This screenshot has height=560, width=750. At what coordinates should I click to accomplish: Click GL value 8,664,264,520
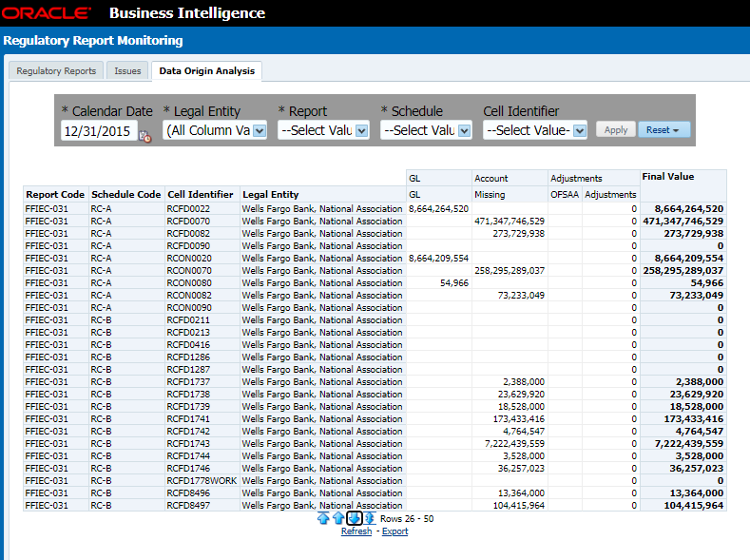coord(438,208)
